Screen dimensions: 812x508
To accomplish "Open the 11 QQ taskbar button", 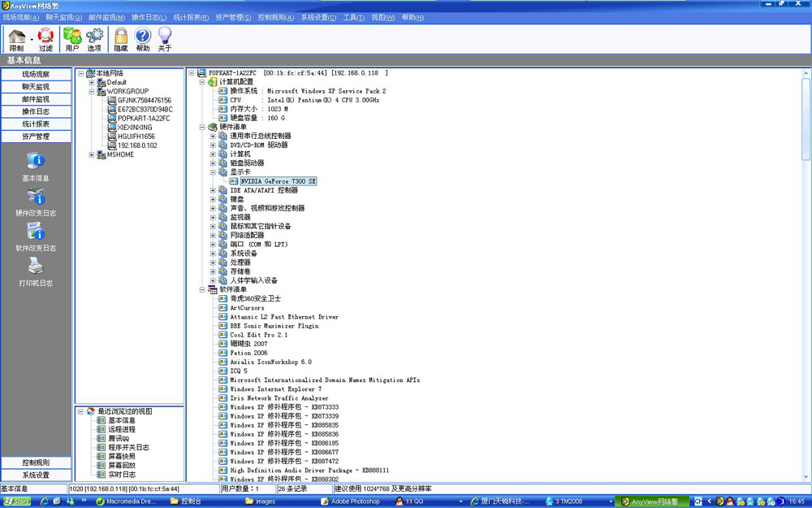I will tap(427, 501).
